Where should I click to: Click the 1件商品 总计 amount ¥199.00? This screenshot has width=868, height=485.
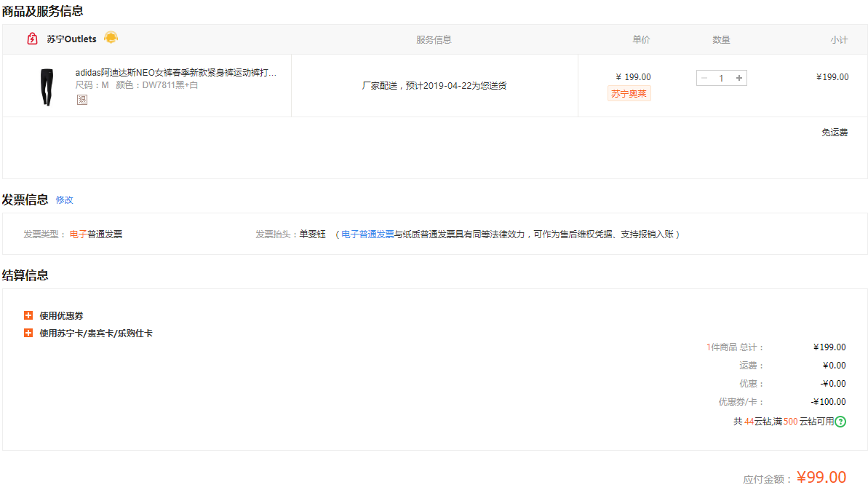829,347
